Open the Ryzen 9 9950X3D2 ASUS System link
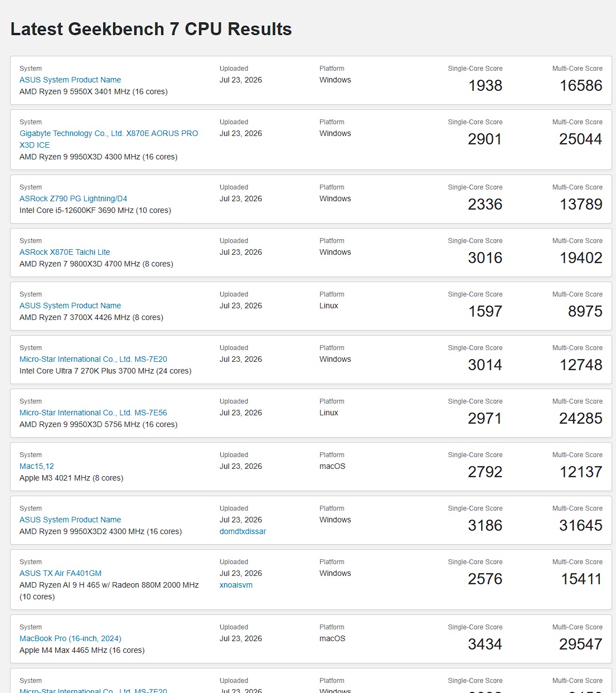The height and width of the screenshot is (693, 616). [x=70, y=520]
